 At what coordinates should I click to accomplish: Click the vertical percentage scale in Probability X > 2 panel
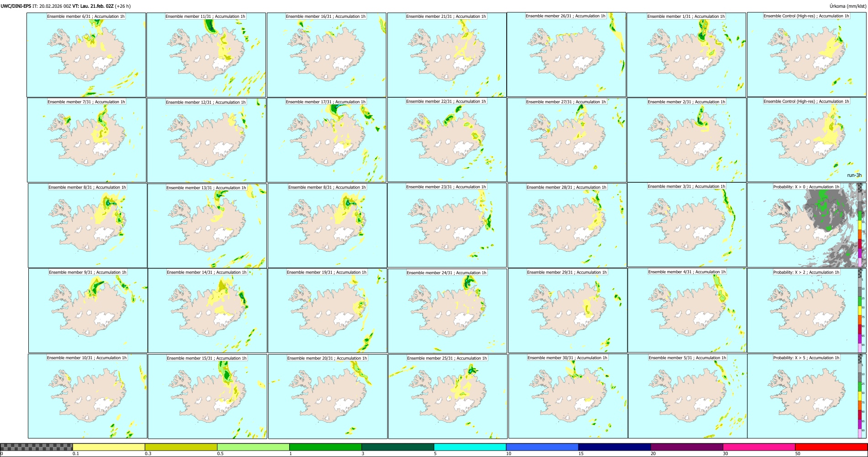tap(860, 311)
